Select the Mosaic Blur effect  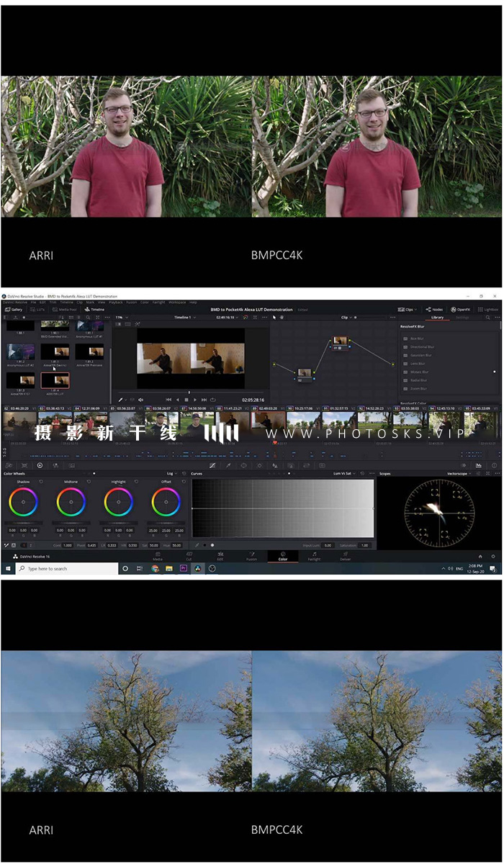pyautogui.click(x=420, y=372)
